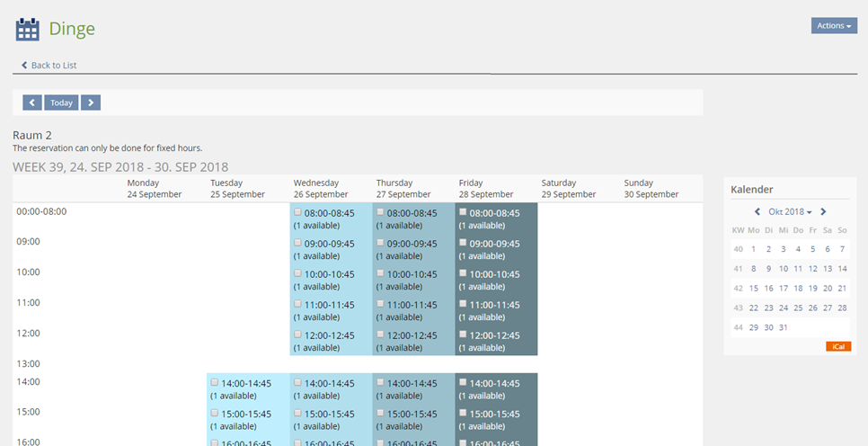Click next month arrow in Kalender

(823, 212)
